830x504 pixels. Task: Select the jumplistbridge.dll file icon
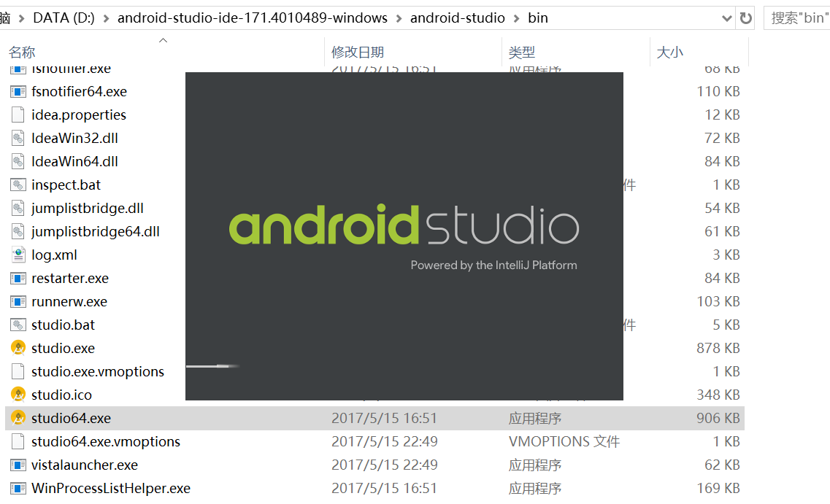point(18,208)
